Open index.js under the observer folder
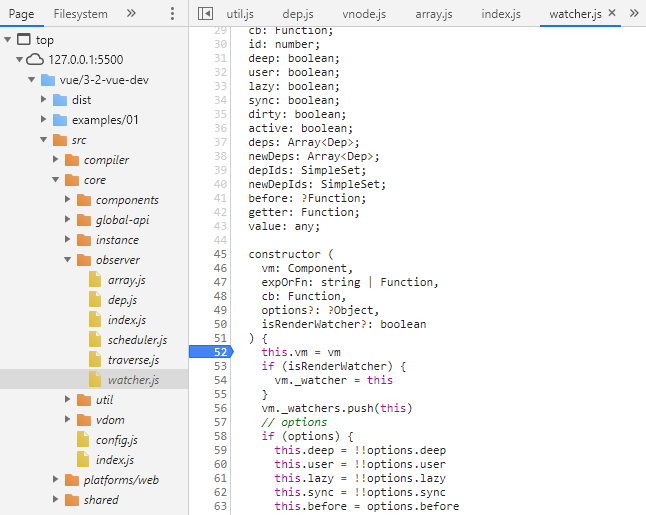646x515 pixels. pyautogui.click(x=127, y=320)
